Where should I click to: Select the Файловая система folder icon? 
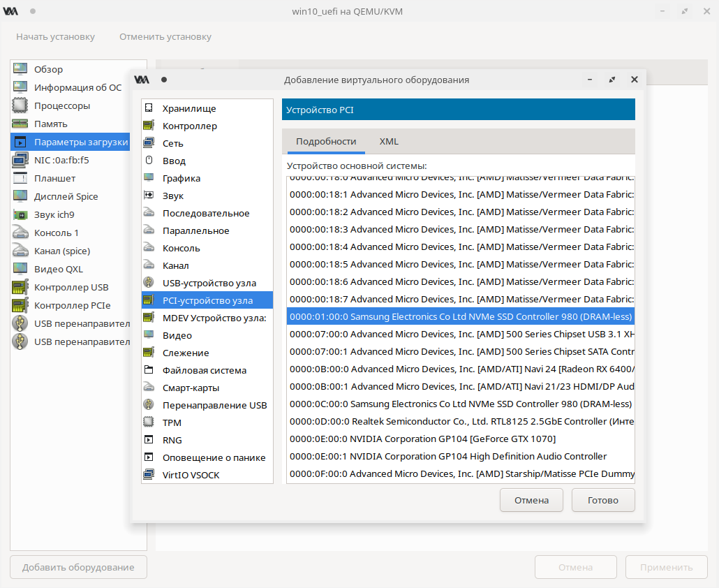149,369
